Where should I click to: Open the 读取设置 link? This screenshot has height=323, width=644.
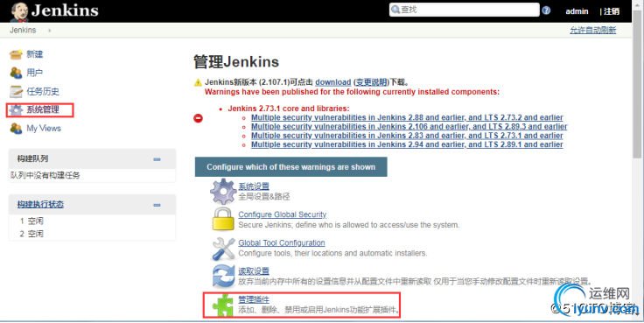pyautogui.click(x=254, y=271)
